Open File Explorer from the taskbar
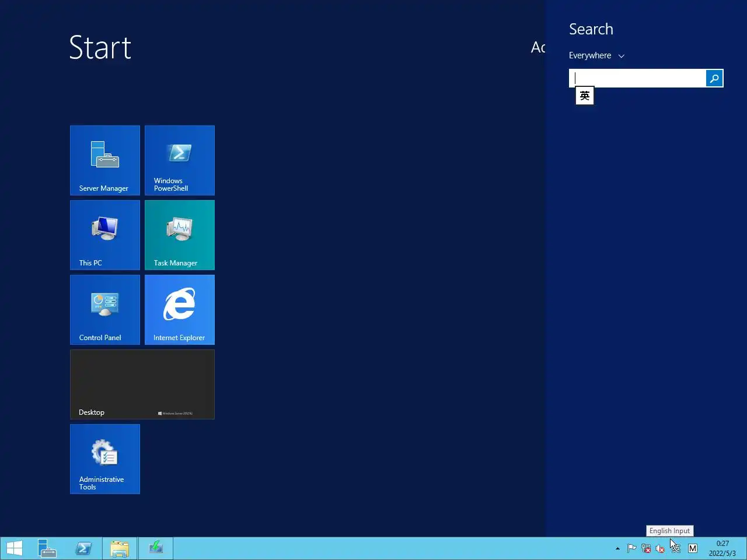 tap(120, 548)
